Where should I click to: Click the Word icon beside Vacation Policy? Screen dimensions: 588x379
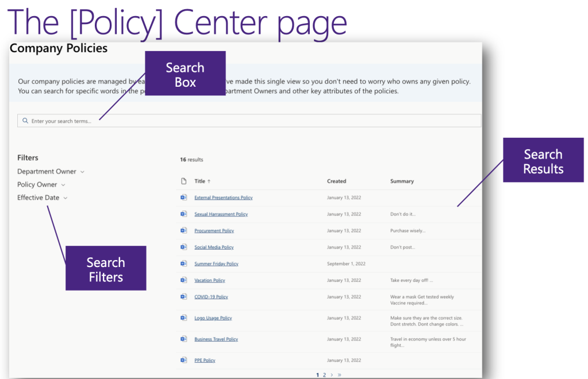pyautogui.click(x=183, y=280)
